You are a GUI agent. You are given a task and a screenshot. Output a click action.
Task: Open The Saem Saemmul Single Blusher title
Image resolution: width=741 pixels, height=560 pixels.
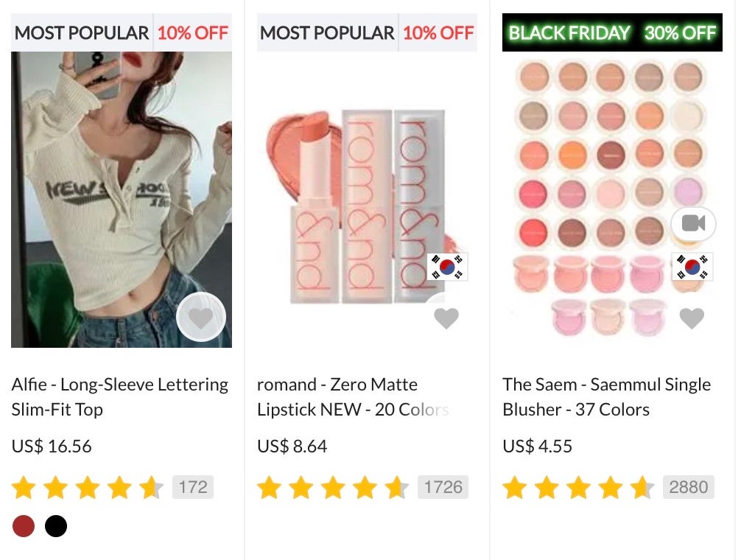(606, 397)
